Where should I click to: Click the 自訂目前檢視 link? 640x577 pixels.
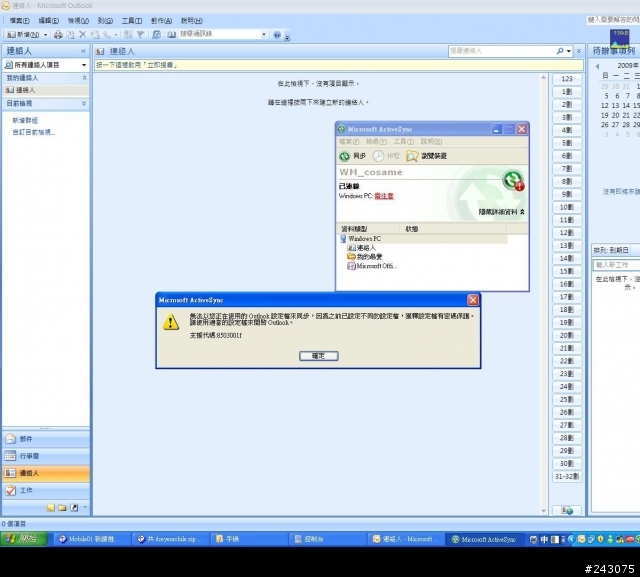[33, 132]
